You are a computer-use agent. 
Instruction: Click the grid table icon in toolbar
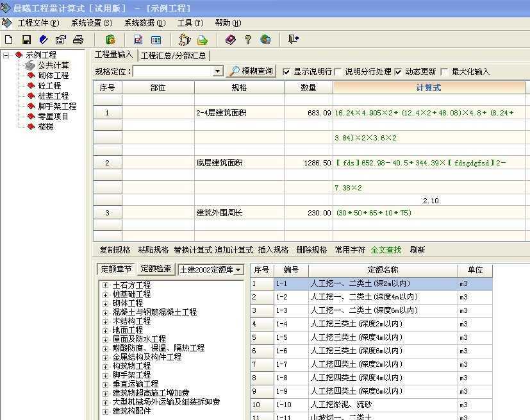pos(156,40)
